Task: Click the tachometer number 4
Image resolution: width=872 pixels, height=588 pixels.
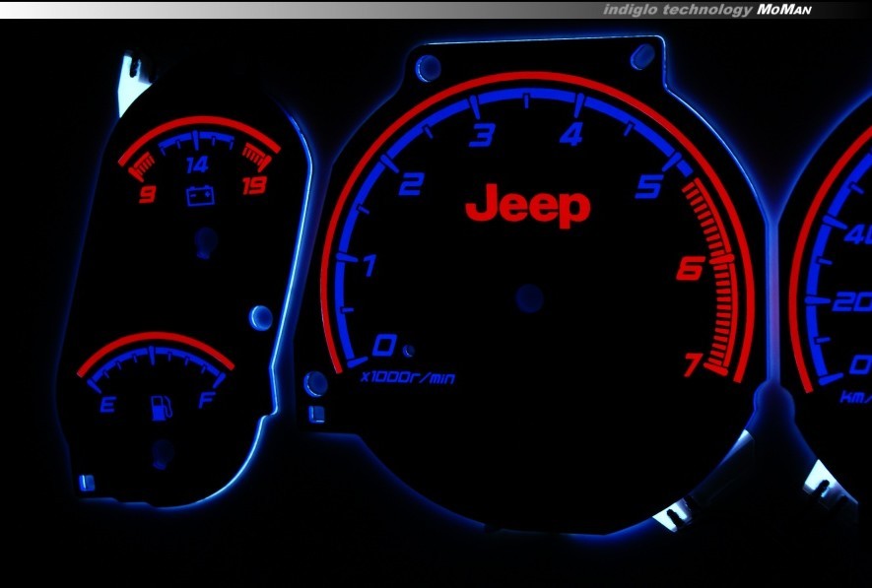Action: pyautogui.click(x=570, y=134)
